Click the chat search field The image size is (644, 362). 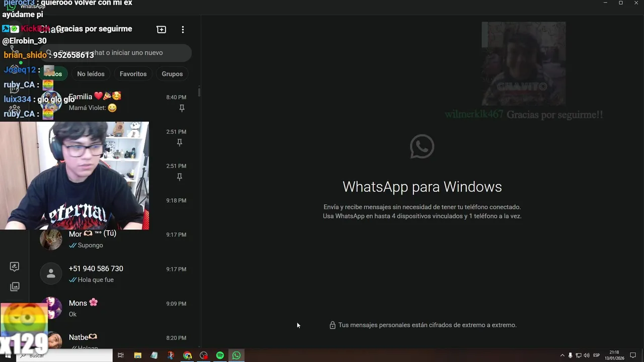pyautogui.click(x=116, y=53)
